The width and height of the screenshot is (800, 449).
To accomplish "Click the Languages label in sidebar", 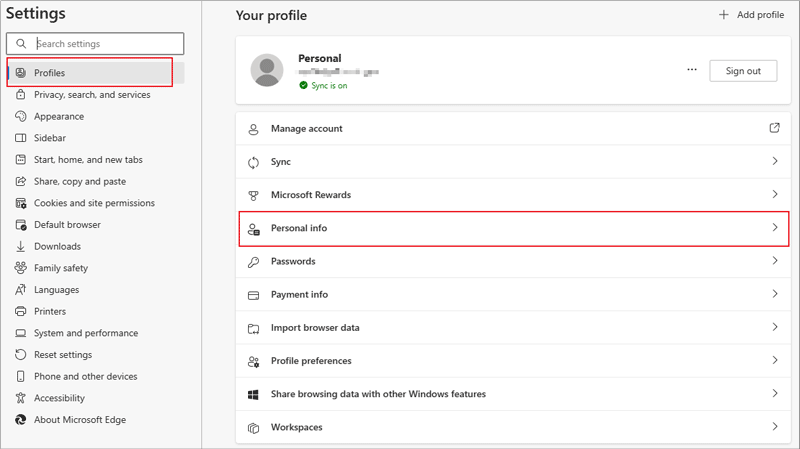I will [57, 290].
